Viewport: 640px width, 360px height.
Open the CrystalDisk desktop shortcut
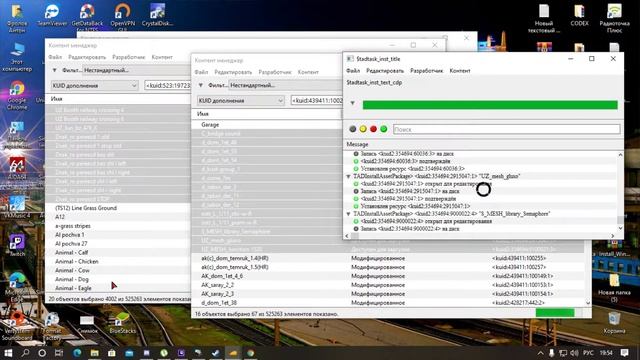coord(157,16)
